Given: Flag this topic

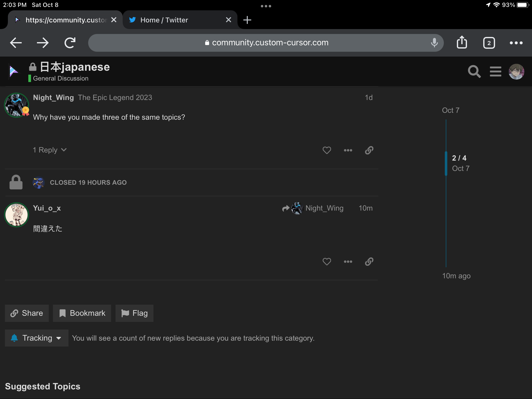Looking at the screenshot, I should pos(134,313).
